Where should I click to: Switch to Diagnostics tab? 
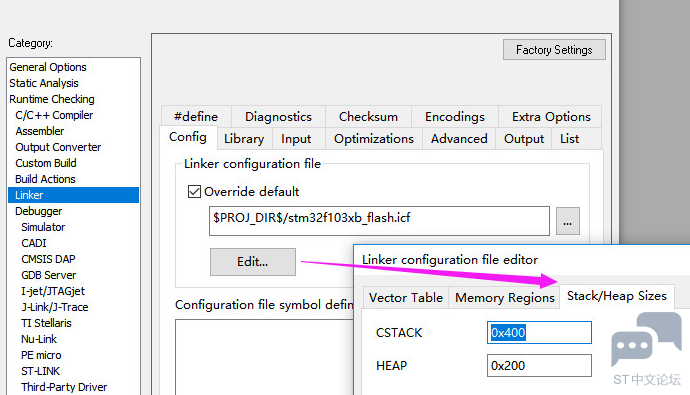pos(278,117)
